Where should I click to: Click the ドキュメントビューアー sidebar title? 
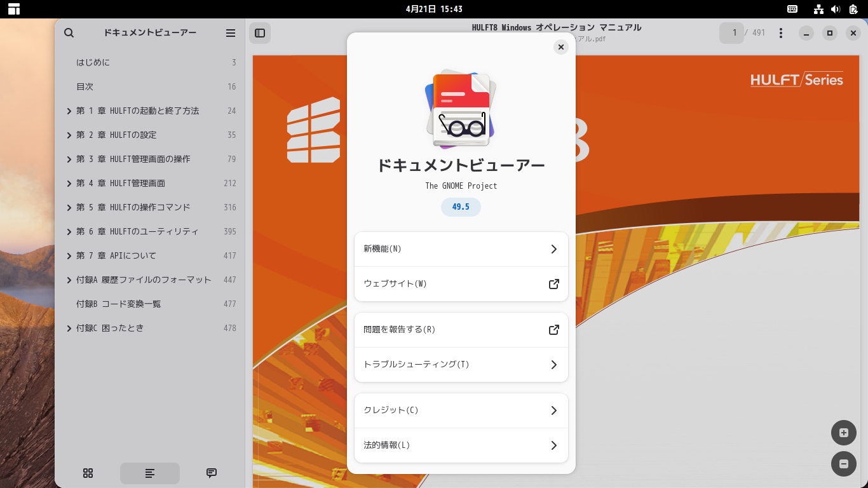[x=150, y=33]
